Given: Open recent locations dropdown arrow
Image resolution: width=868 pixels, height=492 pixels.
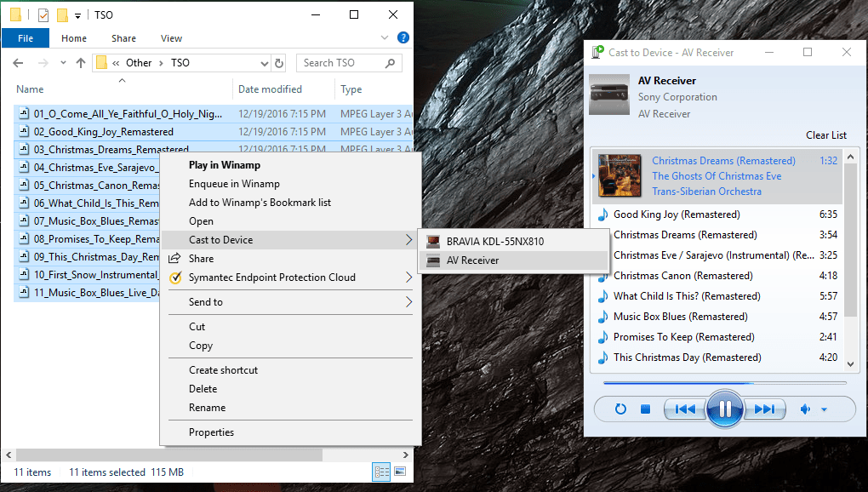Looking at the screenshot, I should point(63,63).
